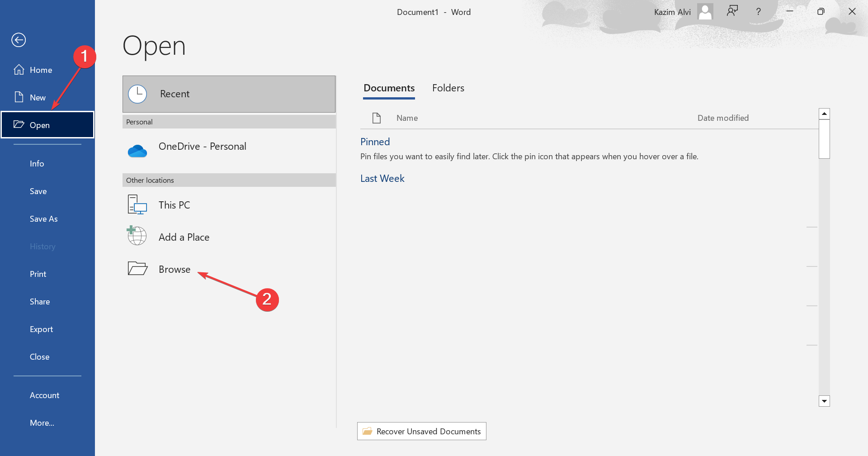Click the scroll up arrow of file list

[x=824, y=114]
